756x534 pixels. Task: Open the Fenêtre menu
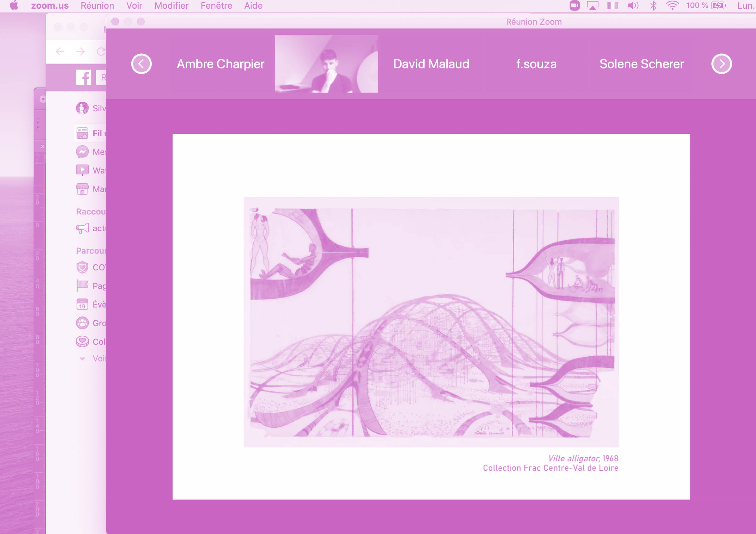click(216, 6)
